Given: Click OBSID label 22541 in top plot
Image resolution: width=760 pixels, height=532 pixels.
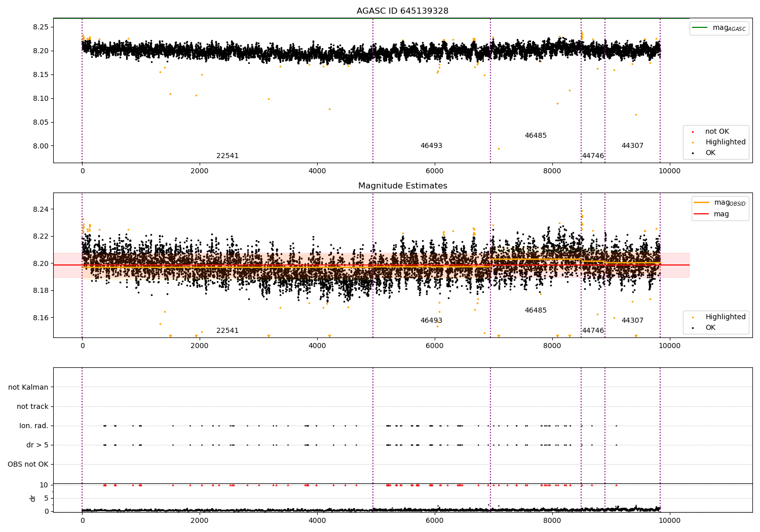Looking at the screenshot, I should click(227, 156).
